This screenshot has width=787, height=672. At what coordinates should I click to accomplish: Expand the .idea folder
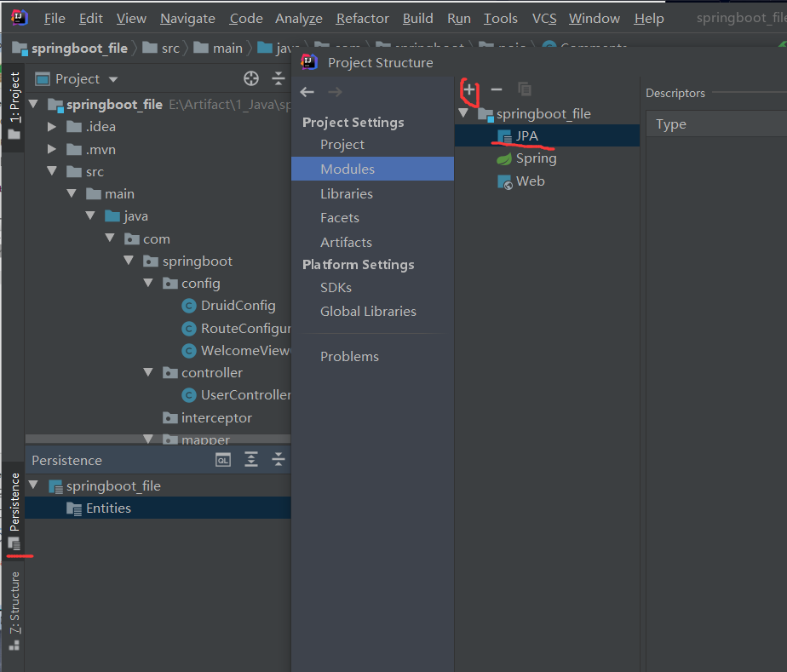click(52, 126)
